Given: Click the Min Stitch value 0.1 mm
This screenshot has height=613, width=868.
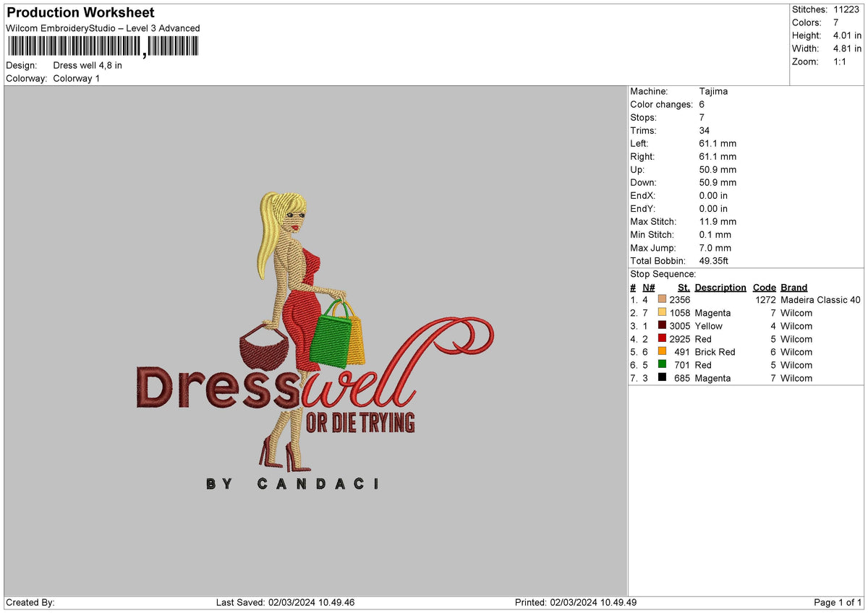Looking at the screenshot, I should (715, 234).
